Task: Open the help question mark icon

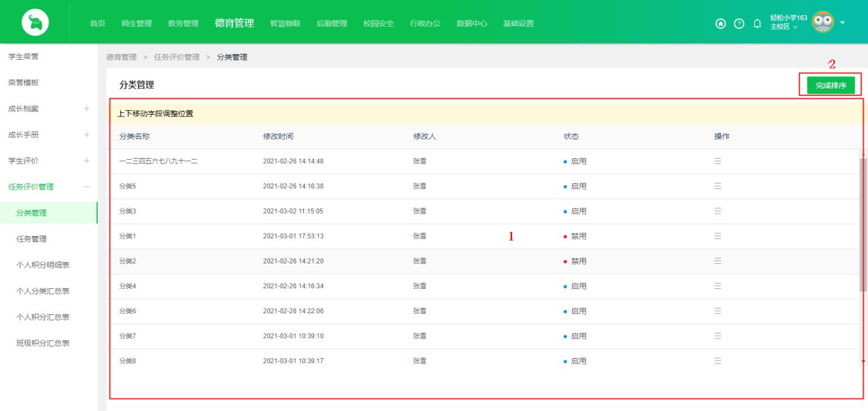Action: (739, 24)
